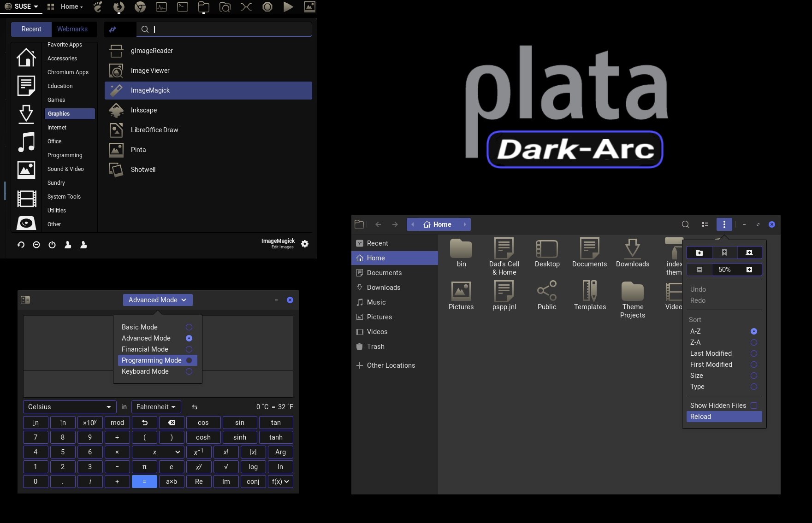Open file manager view options menu button
Screen dimensions: 812x523
724,224
